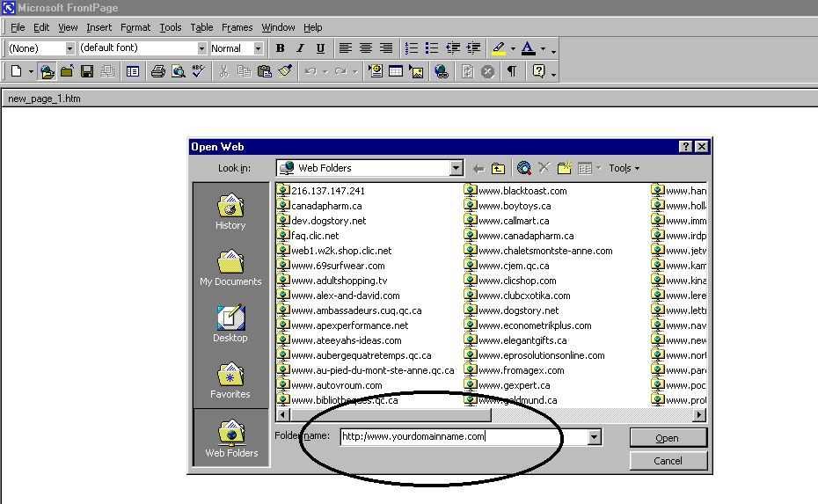Insert a table from toolbar

click(396, 71)
